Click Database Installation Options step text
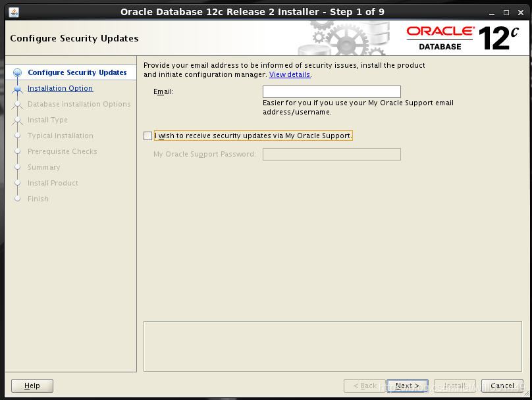This screenshot has width=532, height=400. click(79, 104)
